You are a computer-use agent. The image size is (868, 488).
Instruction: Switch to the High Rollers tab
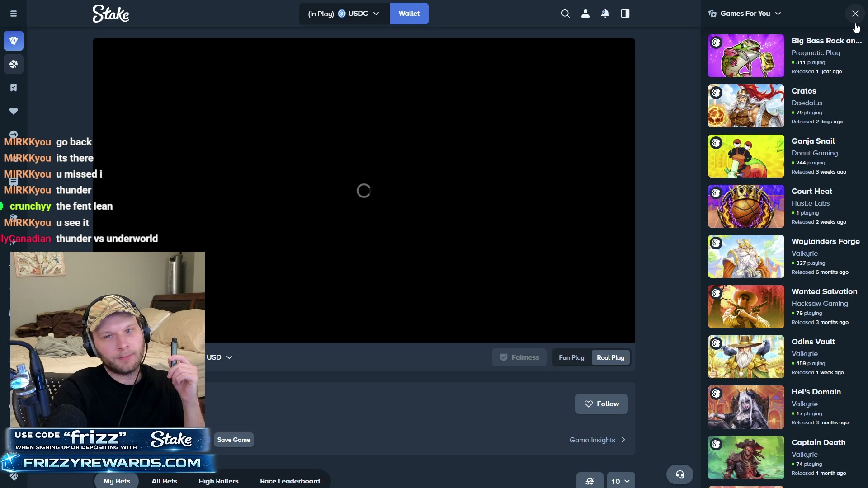[218, 481]
